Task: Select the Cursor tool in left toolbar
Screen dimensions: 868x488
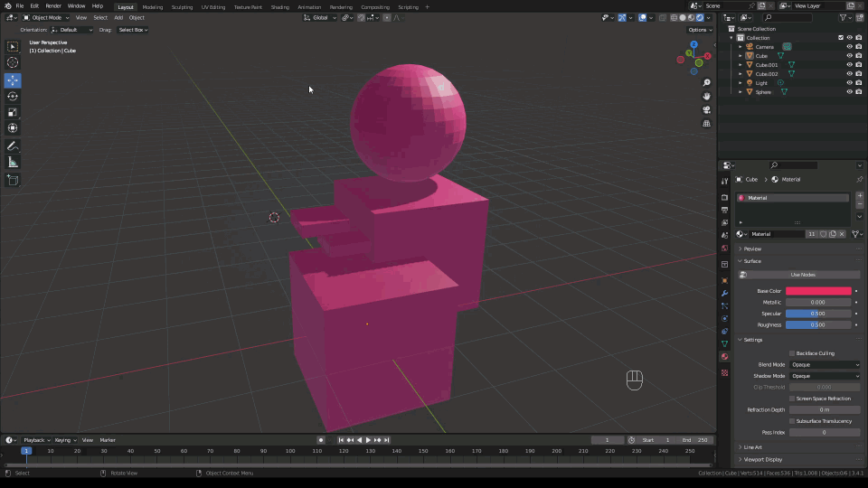Action: tap(13, 62)
